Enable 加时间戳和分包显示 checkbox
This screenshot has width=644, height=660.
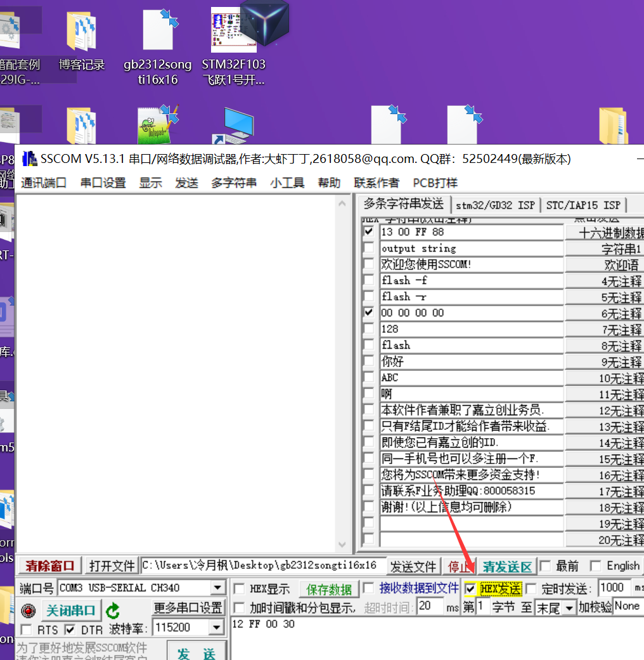coord(239,607)
